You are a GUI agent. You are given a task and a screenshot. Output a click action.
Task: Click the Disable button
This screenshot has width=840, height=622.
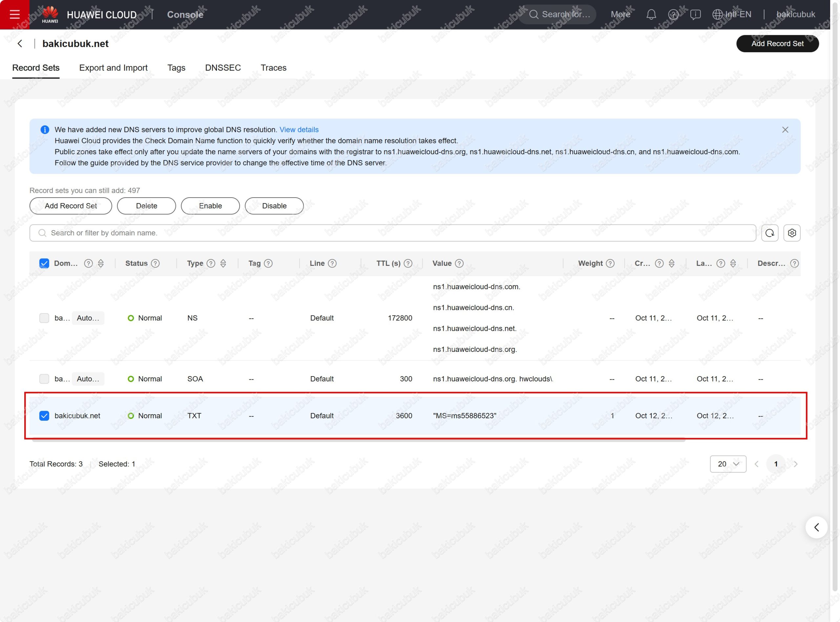[274, 206]
